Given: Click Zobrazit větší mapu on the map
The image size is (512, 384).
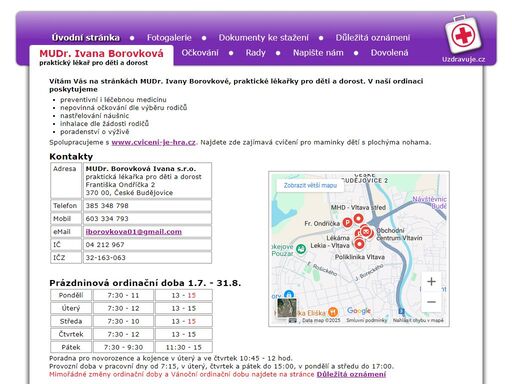Looking at the screenshot, I should click(310, 185).
